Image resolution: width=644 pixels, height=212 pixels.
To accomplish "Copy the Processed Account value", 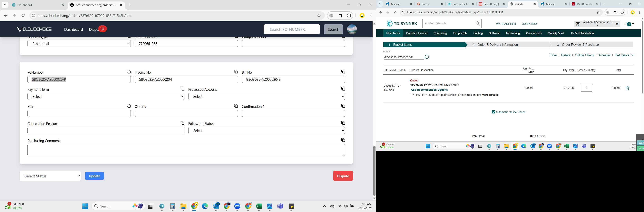I will (x=343, y=89).
